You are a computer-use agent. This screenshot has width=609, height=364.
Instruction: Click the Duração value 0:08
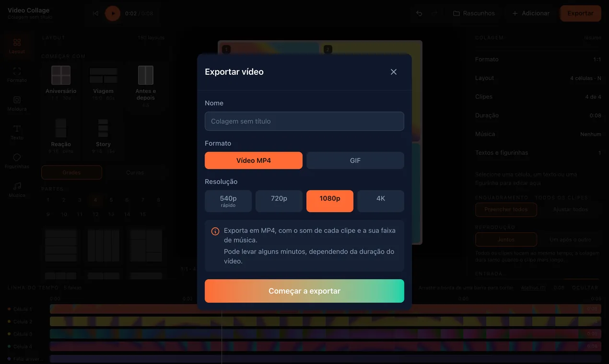(595, 115)
